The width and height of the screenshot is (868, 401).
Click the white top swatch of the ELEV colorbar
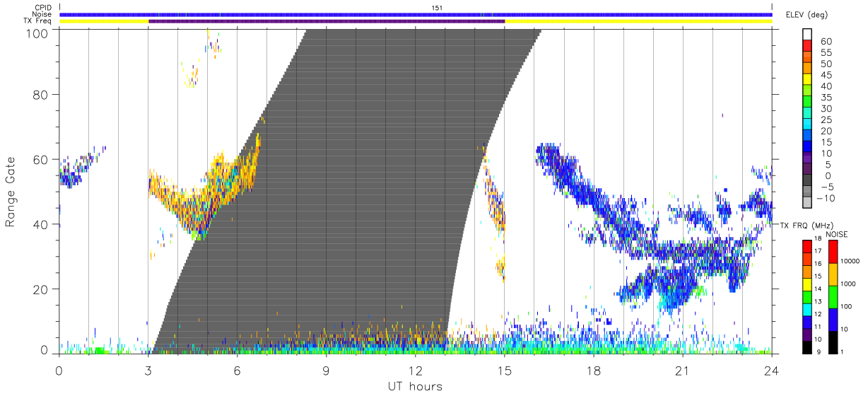point(808,35)
